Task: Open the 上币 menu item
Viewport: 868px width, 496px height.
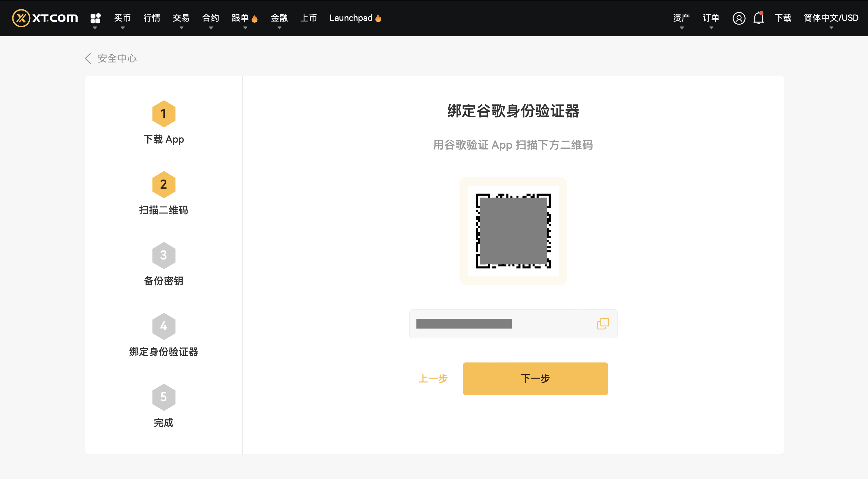Action: point(309,18)
